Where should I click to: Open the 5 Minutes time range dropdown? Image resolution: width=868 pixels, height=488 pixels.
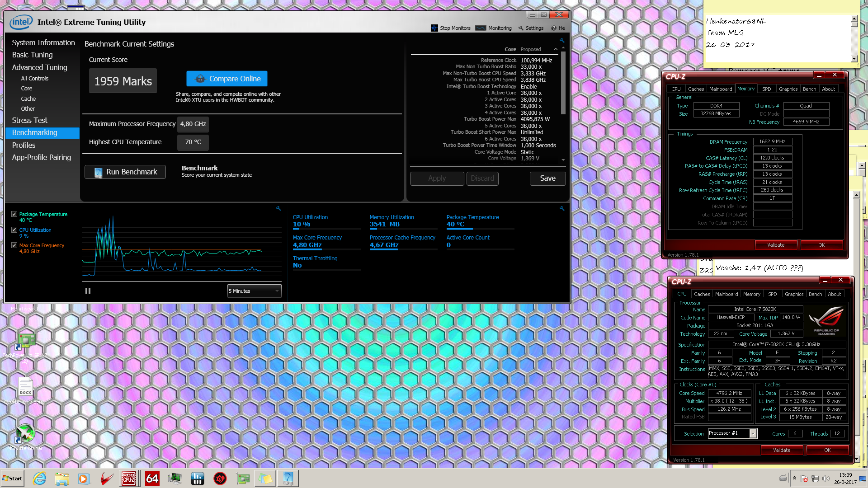(254, 291)
